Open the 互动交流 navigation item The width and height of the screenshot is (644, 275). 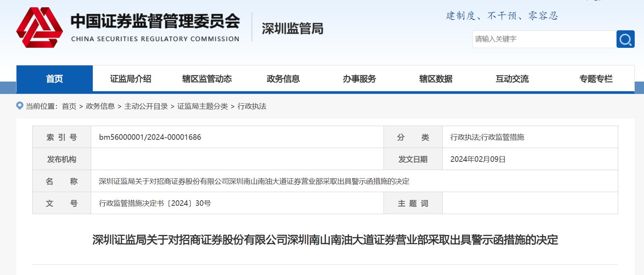click(512, 79)
